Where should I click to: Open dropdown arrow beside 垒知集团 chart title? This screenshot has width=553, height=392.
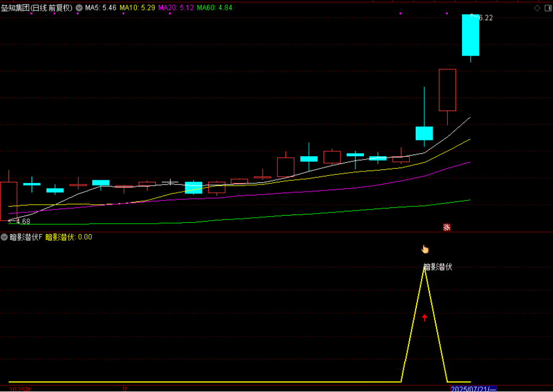[x=79, y=8]
